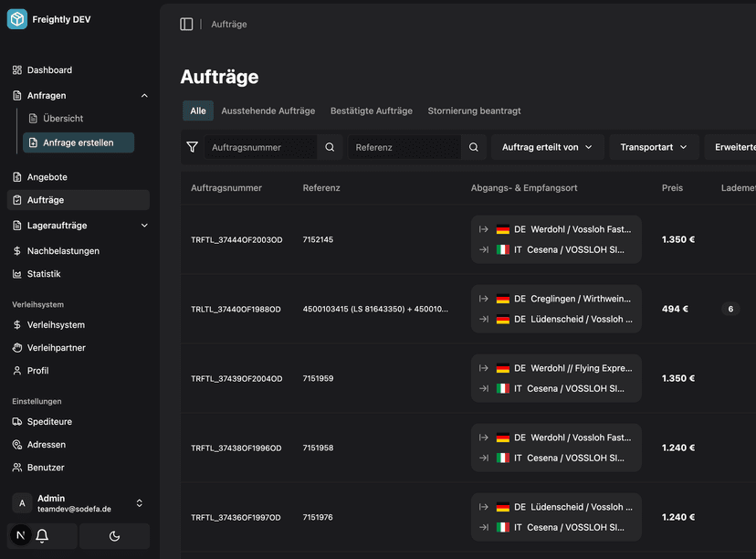Open order TRFTL_37444OF2003OD
This screenshot has height=559, width=756.
pos(236,240)
